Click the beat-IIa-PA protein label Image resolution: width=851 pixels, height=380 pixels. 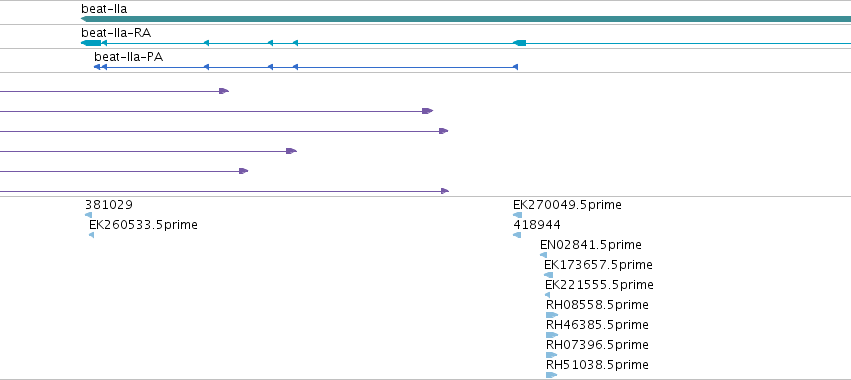point(129,56)
